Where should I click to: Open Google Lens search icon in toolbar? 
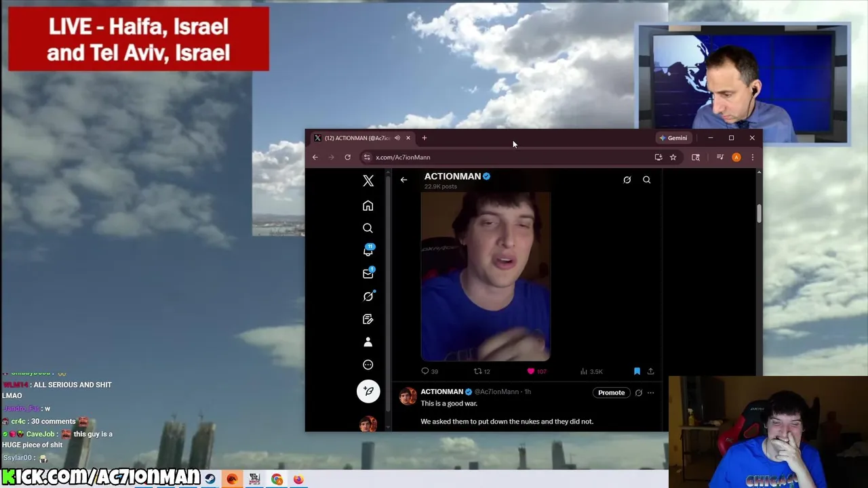click(696, 157)
